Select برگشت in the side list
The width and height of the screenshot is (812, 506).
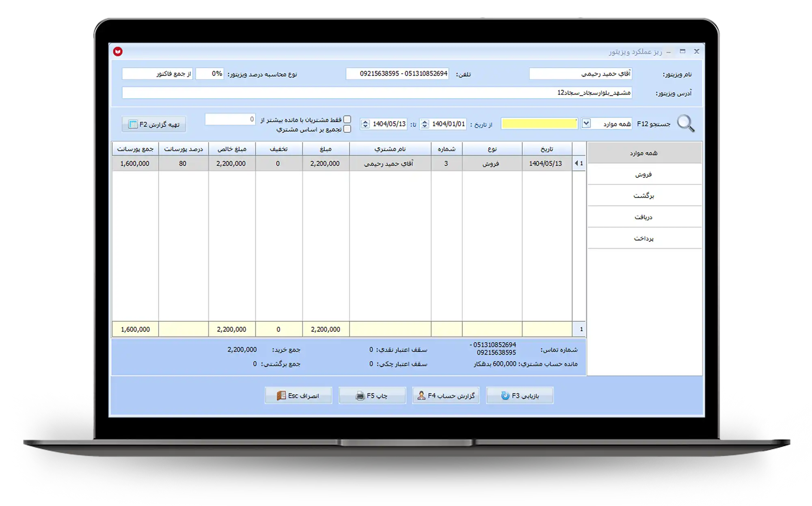[x=644, y=196]
